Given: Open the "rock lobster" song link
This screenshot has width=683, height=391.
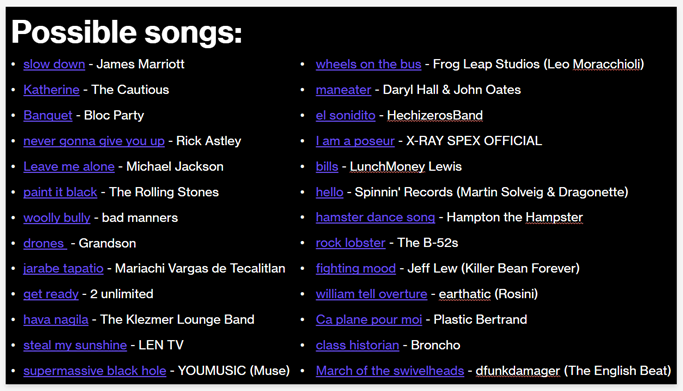Looking at the screenshot, I should (x=351, y=243).
